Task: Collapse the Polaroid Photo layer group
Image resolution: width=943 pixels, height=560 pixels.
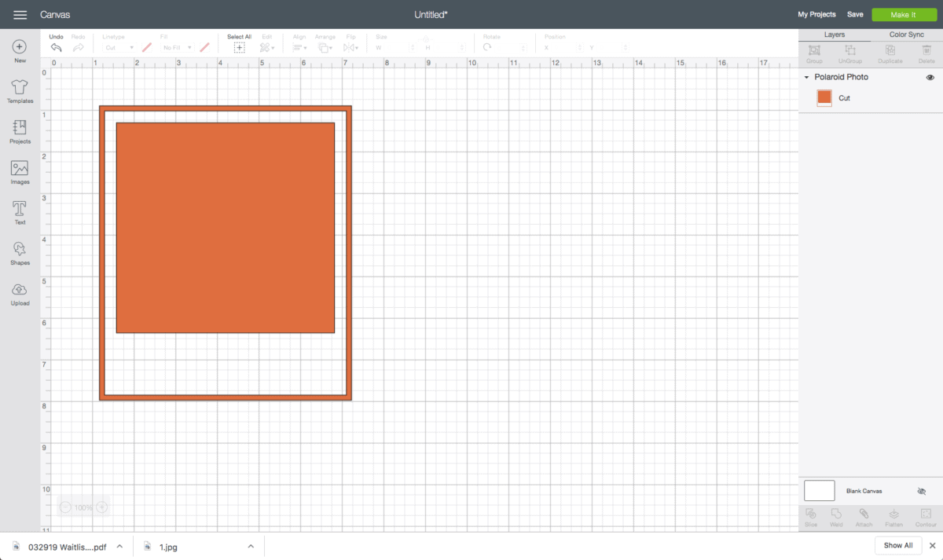Action: (x=806, y=78)
